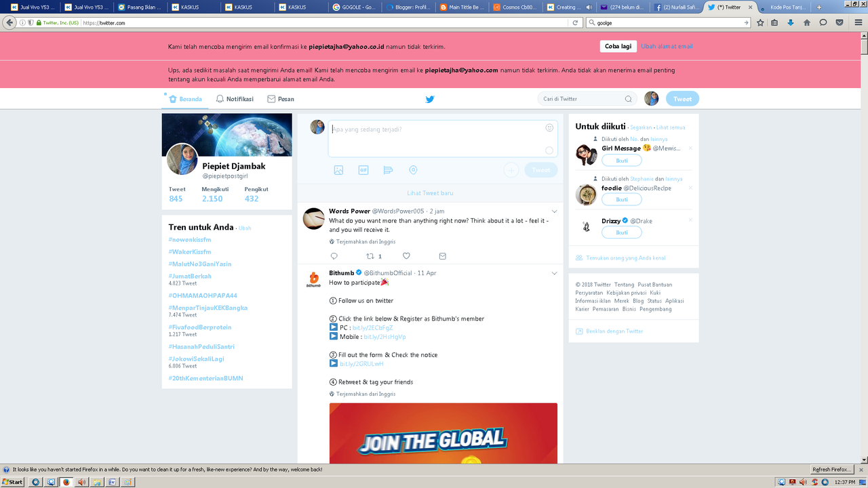This screenshot has width=868, height=488.
Task: Open #JumatBerkah trending hashtag
Action: click(x=190, y=277)
